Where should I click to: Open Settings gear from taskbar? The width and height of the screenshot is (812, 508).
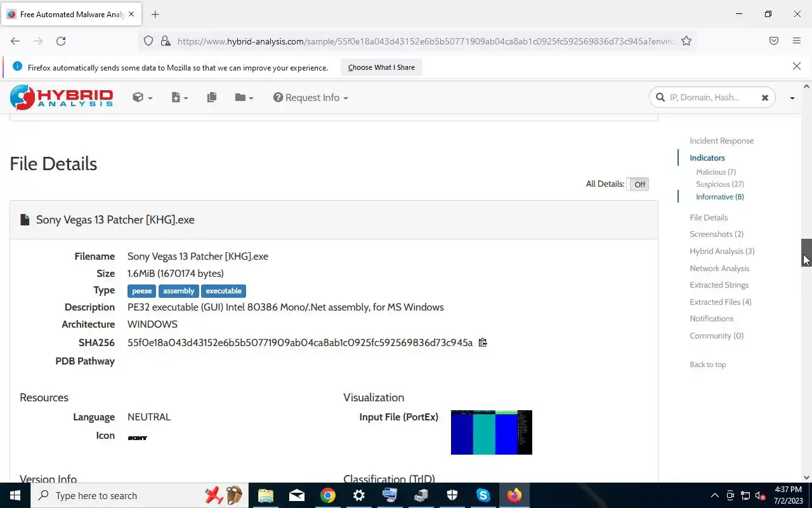point(358,495)
